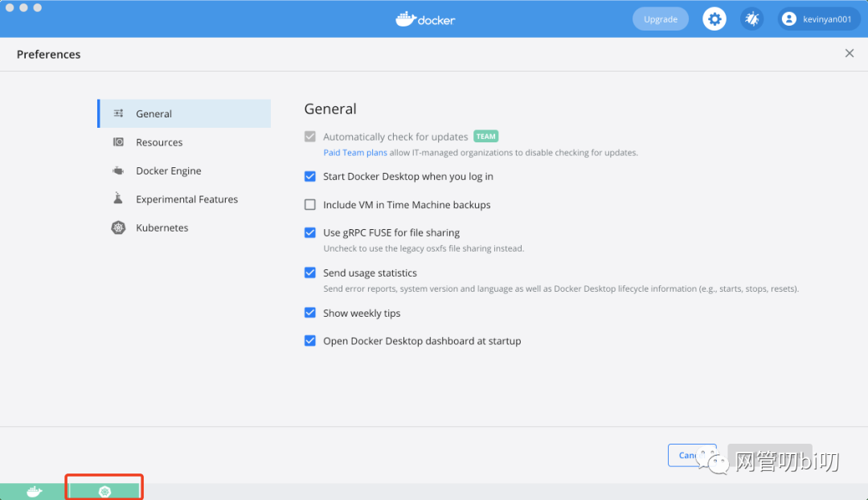This screenshot has width=868, height=500.
Task: Switch to Docker Engine tab
Action: (x=184, y=170)
